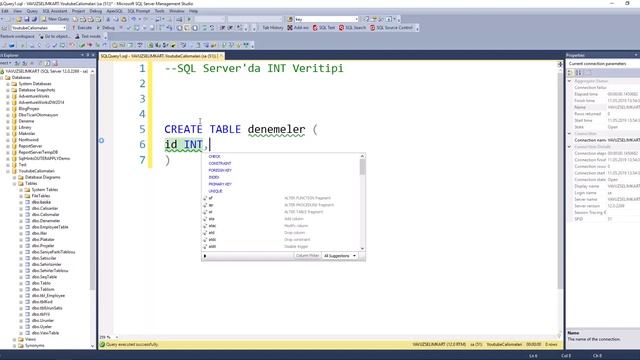Viewport: 640px width, 360px height.
Task: Select the ALTER FUNCTION fragment snippet icon
Action: pyautogui.click(x=205, y=198)
